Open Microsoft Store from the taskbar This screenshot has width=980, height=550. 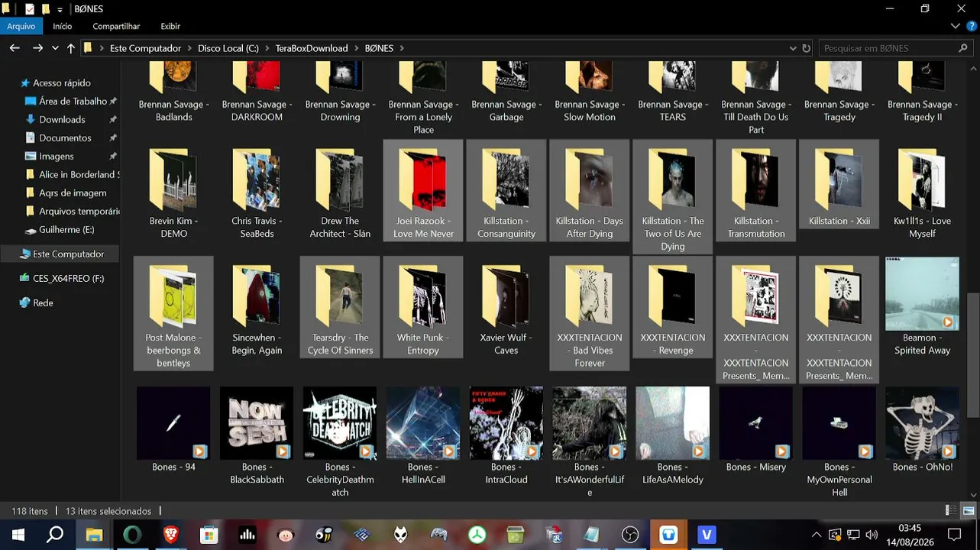(x=209, y=535)
